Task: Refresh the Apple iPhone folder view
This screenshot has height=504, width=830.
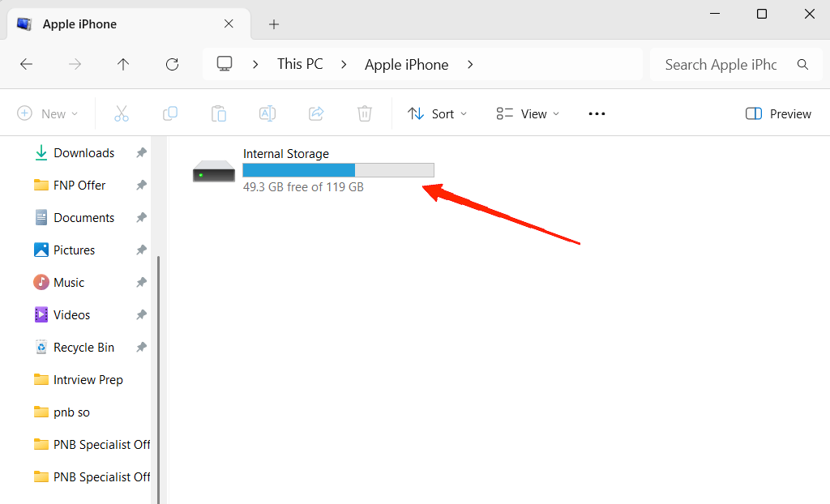Action: 172,65
